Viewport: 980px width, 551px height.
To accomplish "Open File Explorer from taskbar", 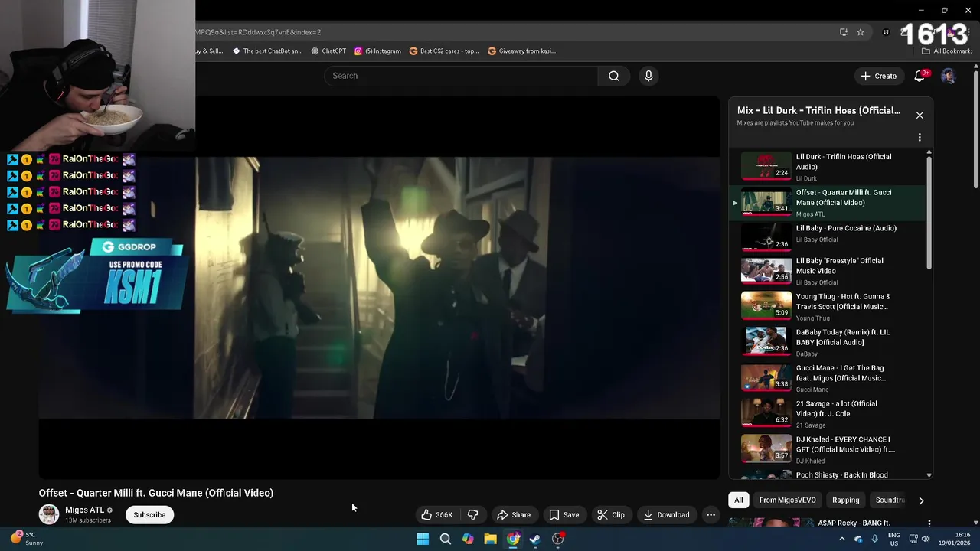I will pos(490,539).
